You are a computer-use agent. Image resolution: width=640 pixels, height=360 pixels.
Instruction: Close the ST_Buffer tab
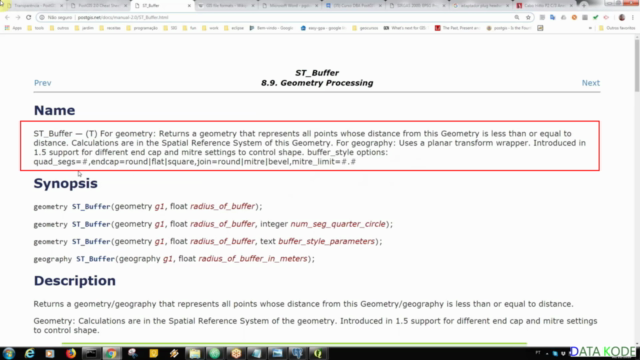click(189, 6)
